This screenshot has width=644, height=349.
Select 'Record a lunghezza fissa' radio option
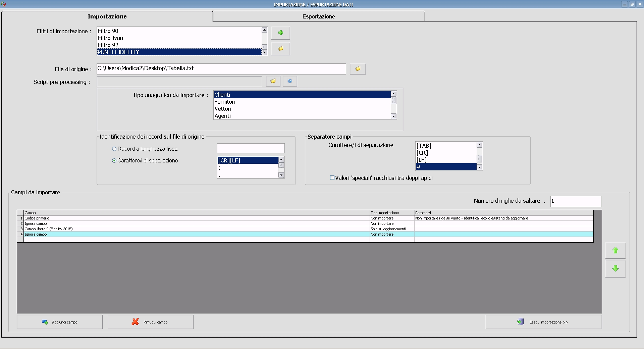pos(114,149)
